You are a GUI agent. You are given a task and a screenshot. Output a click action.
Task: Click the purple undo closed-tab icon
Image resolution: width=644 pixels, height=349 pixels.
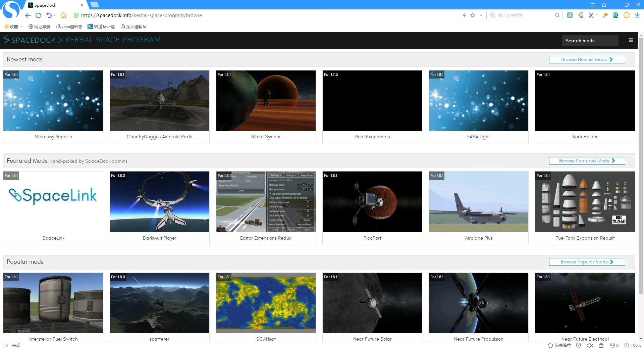tap(49, 15)
